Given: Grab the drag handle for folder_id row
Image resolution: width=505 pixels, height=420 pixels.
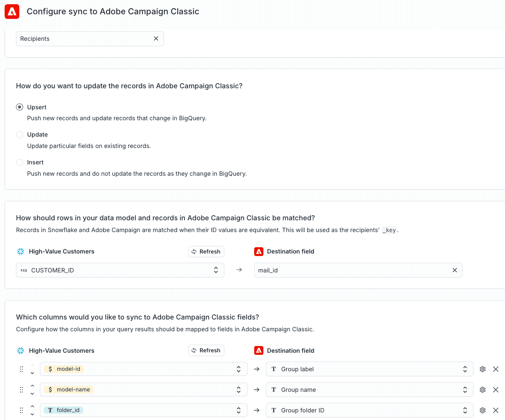Looking at the screenshot, I should 21,410.
